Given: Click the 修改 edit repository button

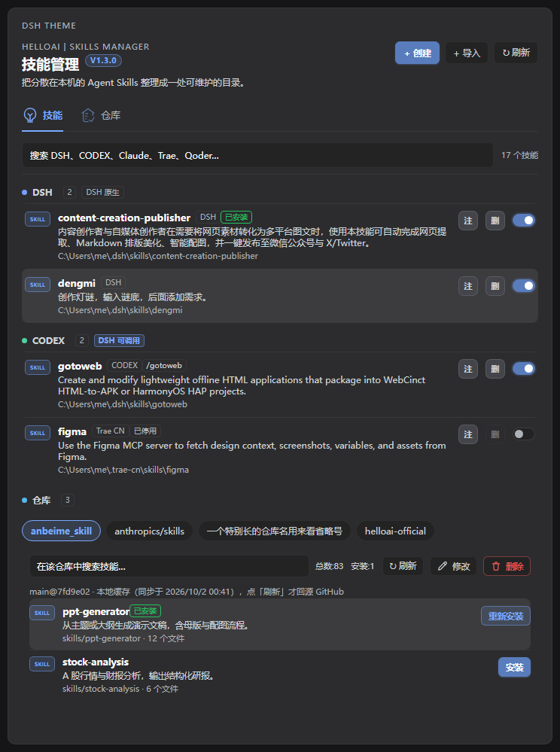Looking at the screenshot, I should [x=454, y=566].
